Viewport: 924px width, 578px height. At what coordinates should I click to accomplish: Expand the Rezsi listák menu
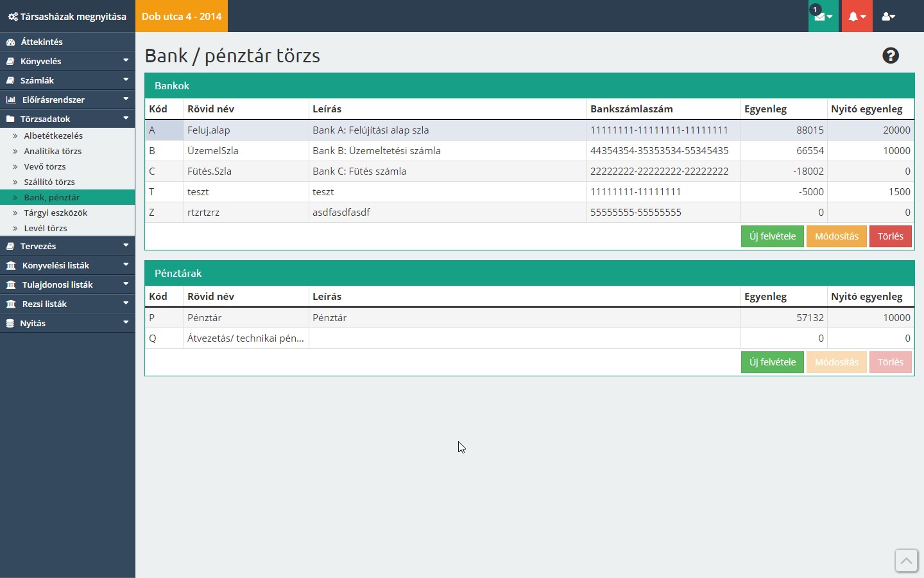(67, 304)
